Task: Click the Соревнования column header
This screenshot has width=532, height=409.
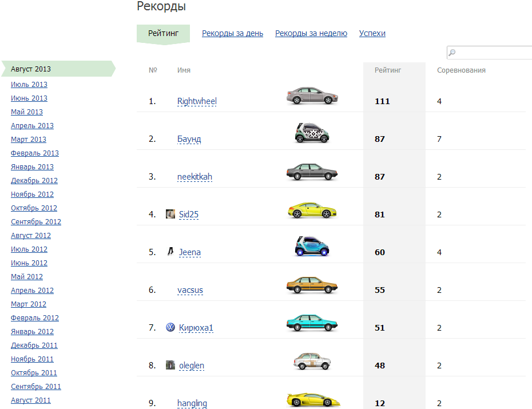Action: tap(461, 70)
